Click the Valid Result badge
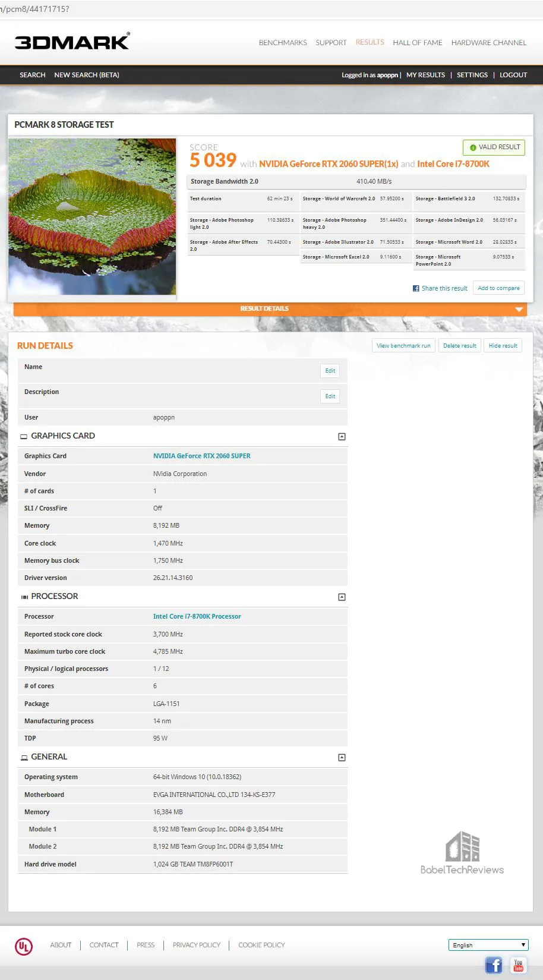The height and width of the screenshot is (980, 543). (x=494, y=147)
